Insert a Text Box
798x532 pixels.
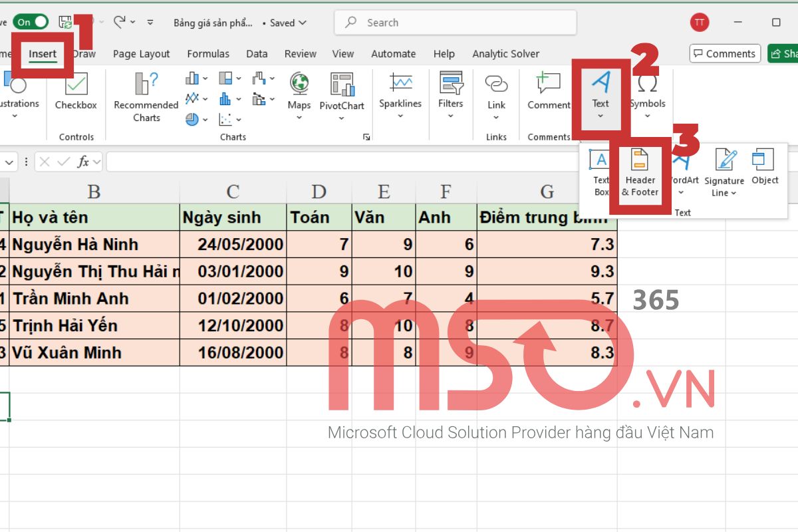click(601, 173)
